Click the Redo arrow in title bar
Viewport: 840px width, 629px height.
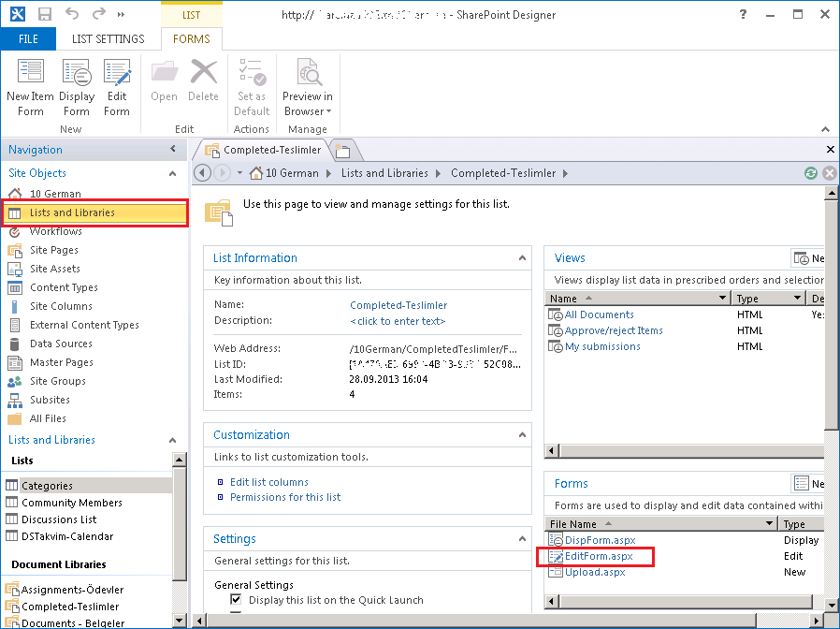(x=98, y=14)
